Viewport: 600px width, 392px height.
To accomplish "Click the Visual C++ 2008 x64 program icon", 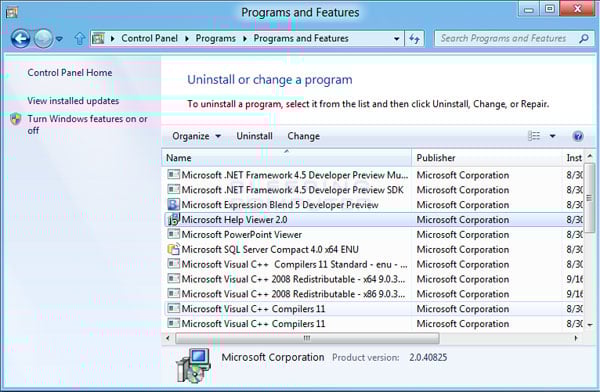I will 173,279.
